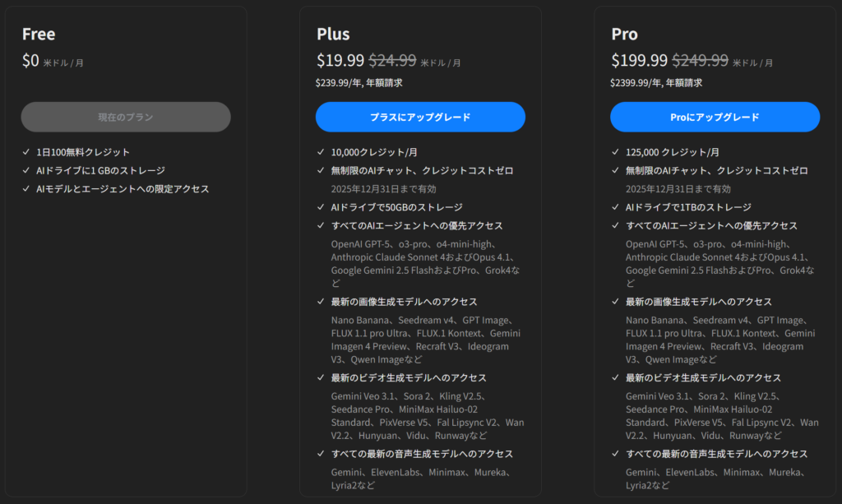Click the Pro $2399.99/年 annual billing text
842x504 pixels.
point(655,82)
